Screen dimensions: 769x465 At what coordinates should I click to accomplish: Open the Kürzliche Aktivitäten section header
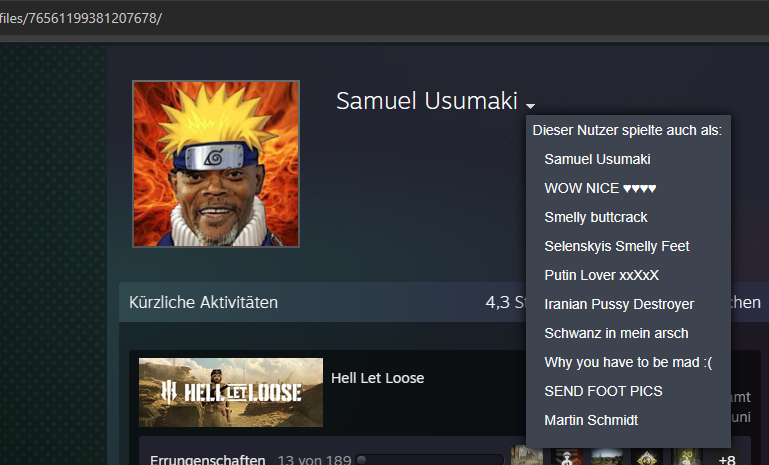point(203,302)
